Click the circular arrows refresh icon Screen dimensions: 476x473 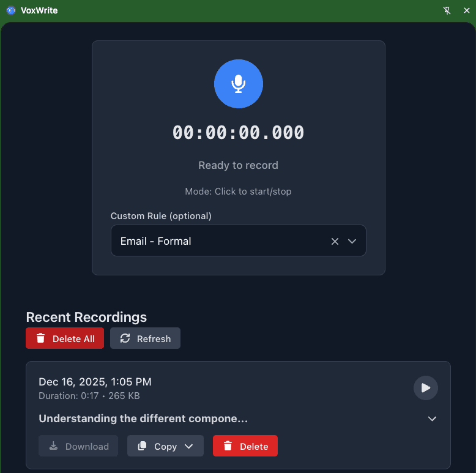(125, 338)
